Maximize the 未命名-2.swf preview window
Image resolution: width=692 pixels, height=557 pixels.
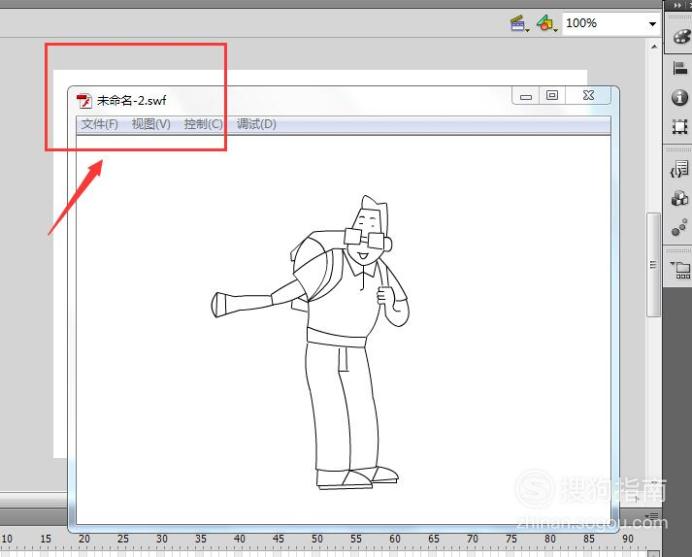(552, 95)
